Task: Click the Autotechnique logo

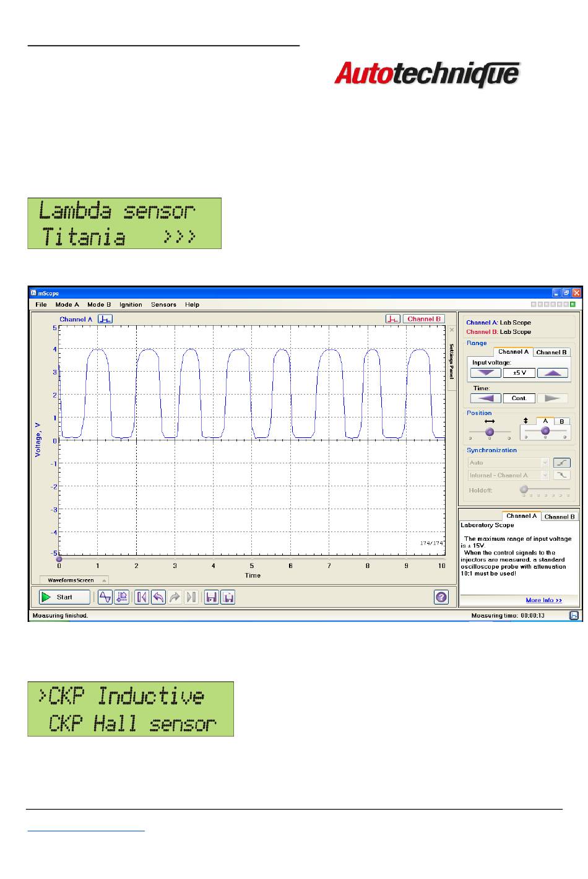Action: pos(427,75)
